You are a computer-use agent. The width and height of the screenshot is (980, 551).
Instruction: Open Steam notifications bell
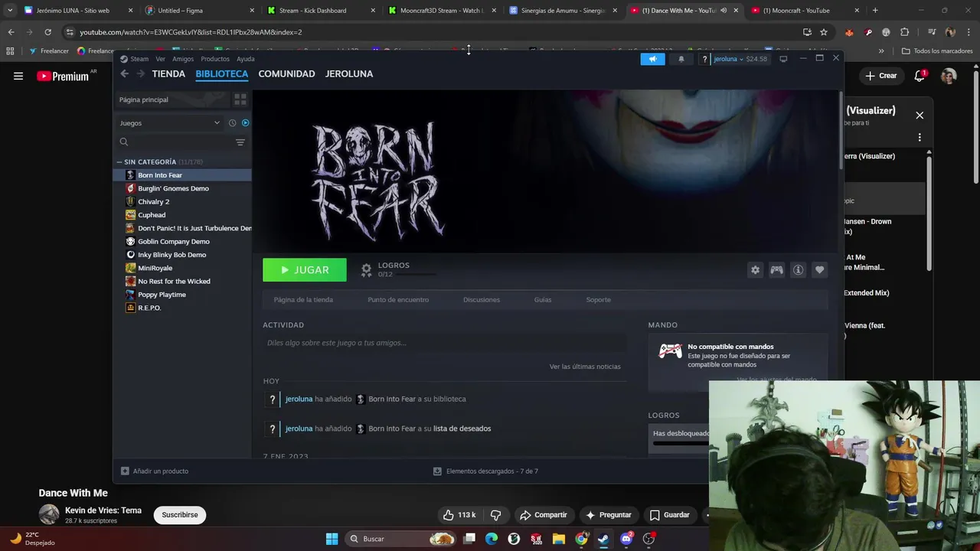click(681, 59)
